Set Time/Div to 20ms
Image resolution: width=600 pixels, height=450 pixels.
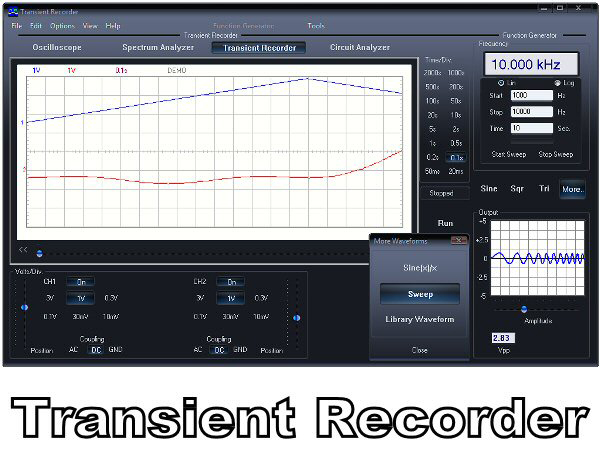456,171
